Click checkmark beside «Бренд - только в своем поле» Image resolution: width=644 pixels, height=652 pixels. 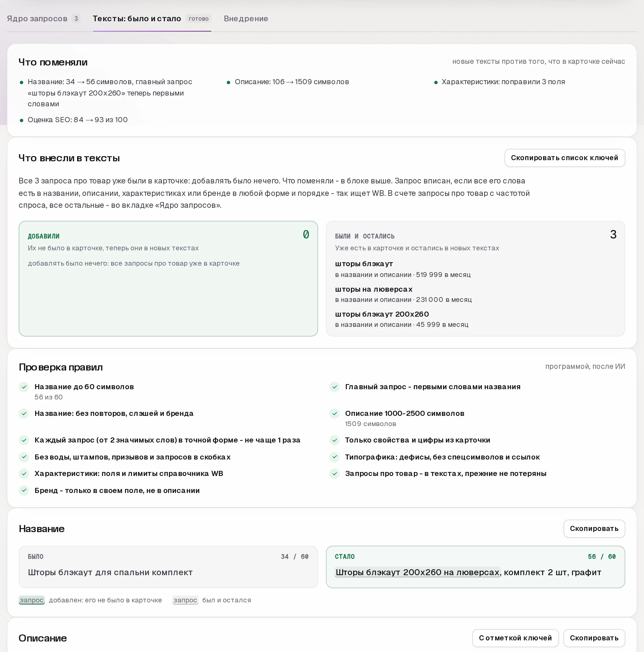point(24,490)
